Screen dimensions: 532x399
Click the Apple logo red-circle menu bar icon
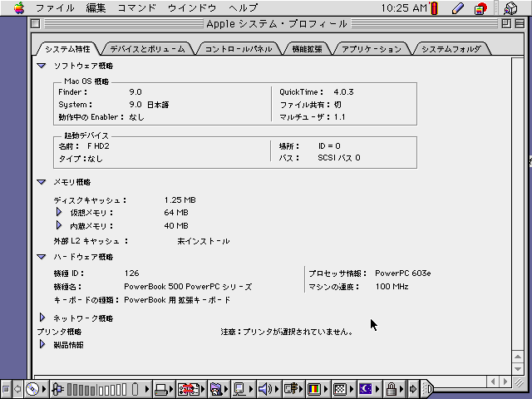[x=480, y=8]
